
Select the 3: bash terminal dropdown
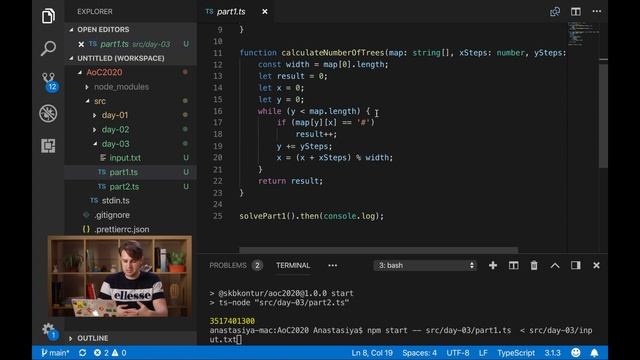(x=425, y=265)
